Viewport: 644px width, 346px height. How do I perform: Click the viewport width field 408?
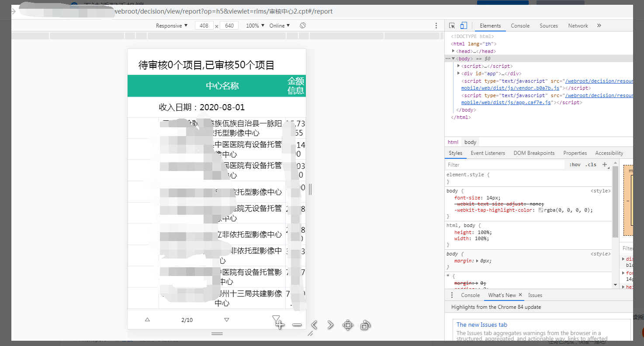[x=204, y=26]
